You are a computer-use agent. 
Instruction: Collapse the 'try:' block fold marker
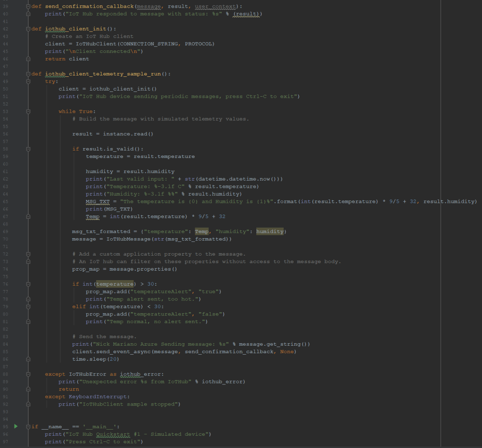pyautogui.click(x=28, y=82)
